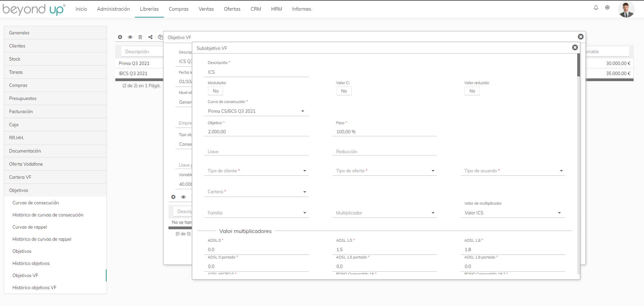Viewport: 644px width, 306px height.
Task: Click the add record plus icon in main toolbar
Action: [120, 37]
